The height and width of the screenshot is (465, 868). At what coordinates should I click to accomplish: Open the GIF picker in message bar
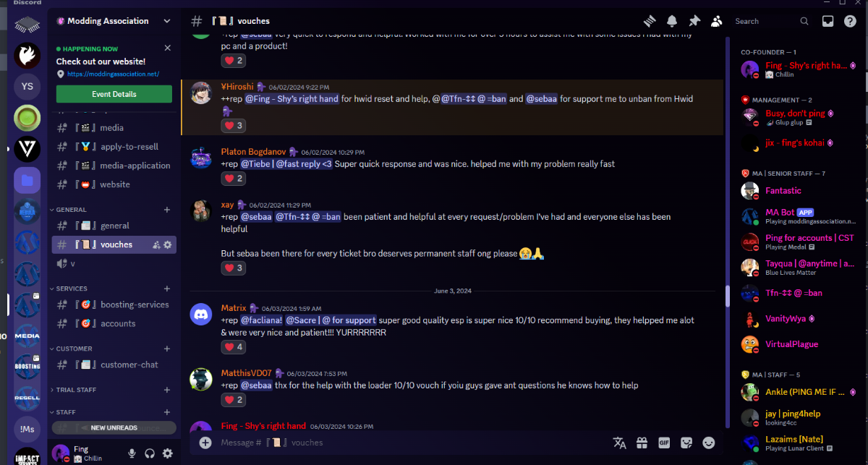click(664, 443)
